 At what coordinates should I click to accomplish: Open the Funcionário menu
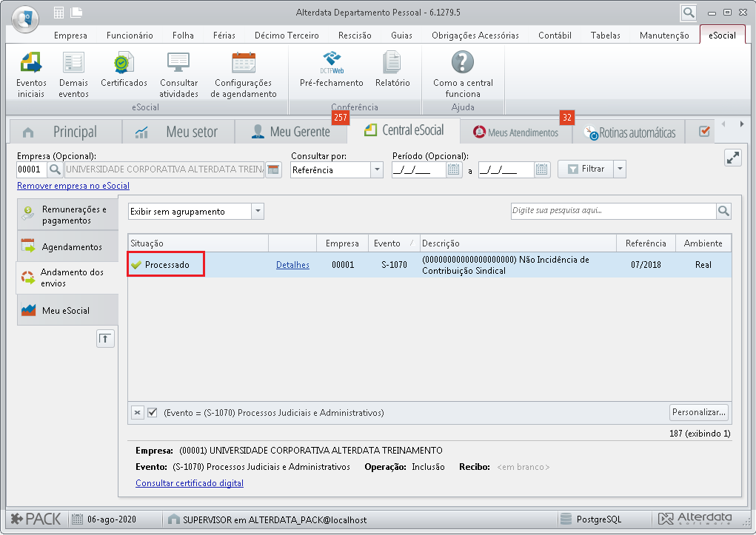[130, 36]
